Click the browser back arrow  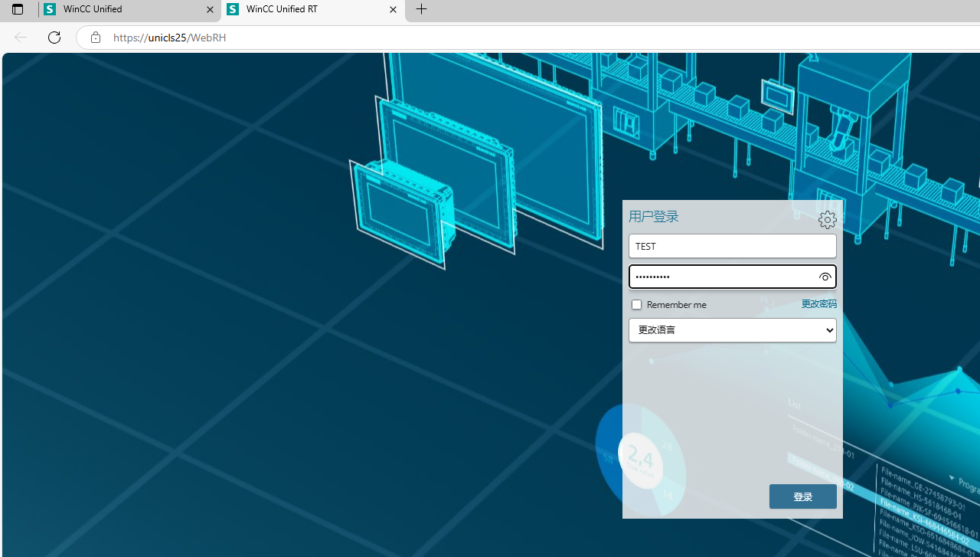pyautogui.click(x=21, y=38)
